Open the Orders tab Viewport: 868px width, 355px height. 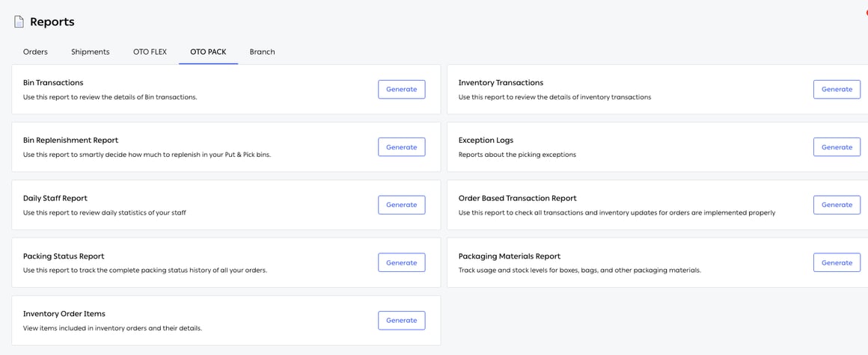click(35, 52)
